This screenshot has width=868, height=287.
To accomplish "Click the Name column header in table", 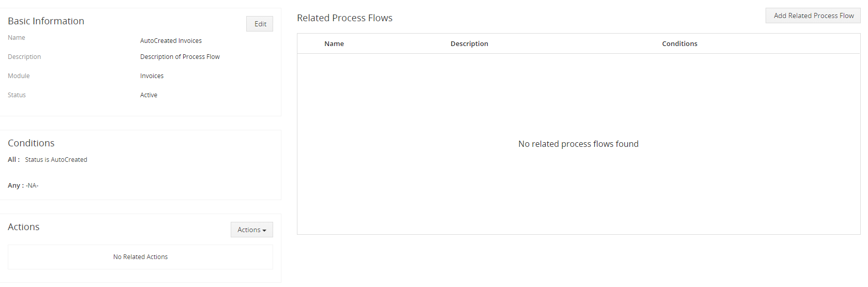I will pyautogui.click(x=334, y=44).
